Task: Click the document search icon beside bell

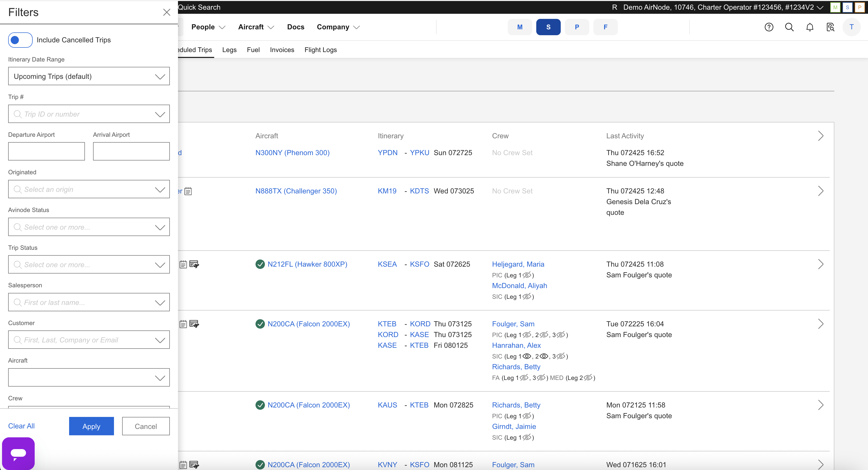Action: (830, 27)
